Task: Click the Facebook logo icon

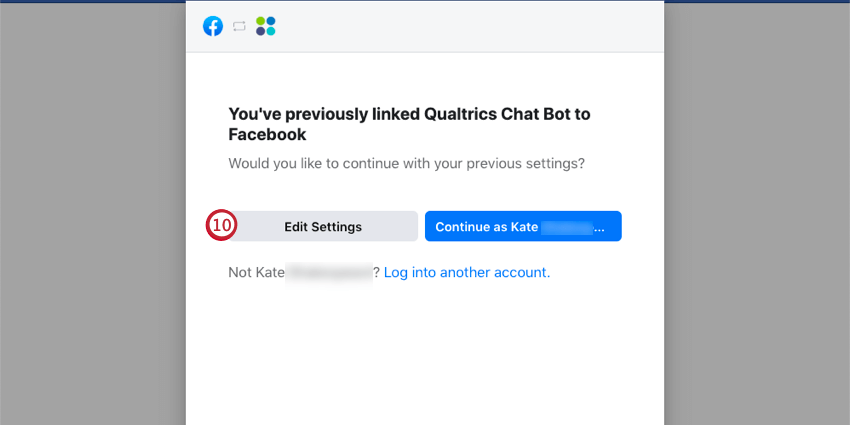Action: click(x=213, y=26)
